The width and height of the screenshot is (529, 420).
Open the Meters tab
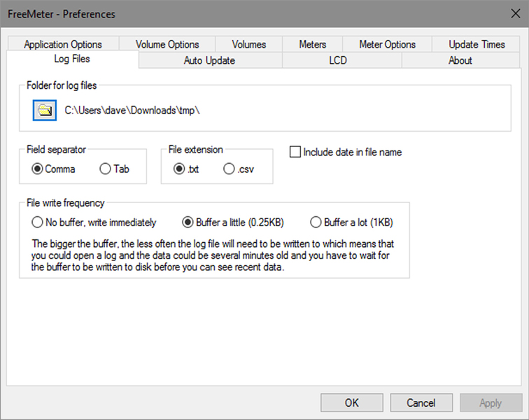pyautogui.click(x=312, y=44)
